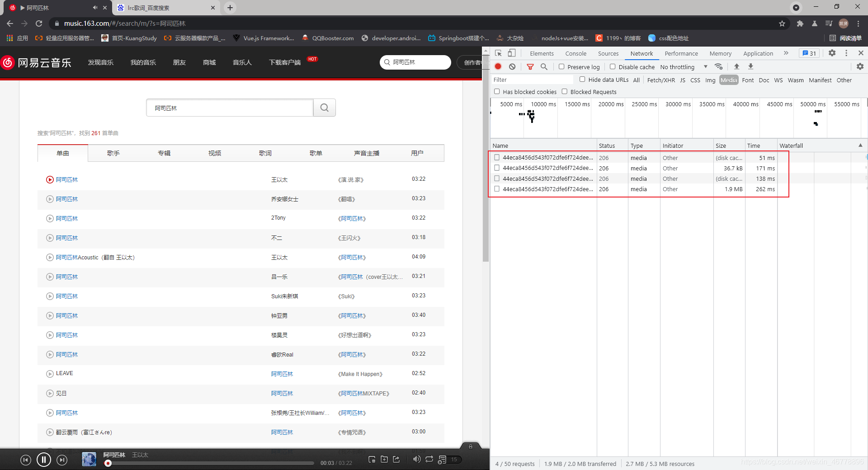The height and width of the screenshot is (470, 868).
Task: Export HAR with the download arrow
Action: click(750, 66)
